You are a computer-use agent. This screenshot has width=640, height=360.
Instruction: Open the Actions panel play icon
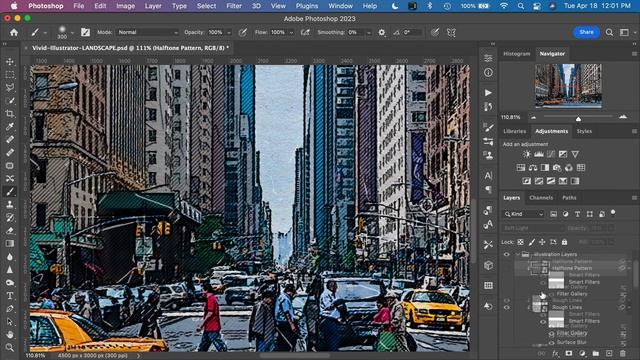pyautogui.click(x=488, y=93)
